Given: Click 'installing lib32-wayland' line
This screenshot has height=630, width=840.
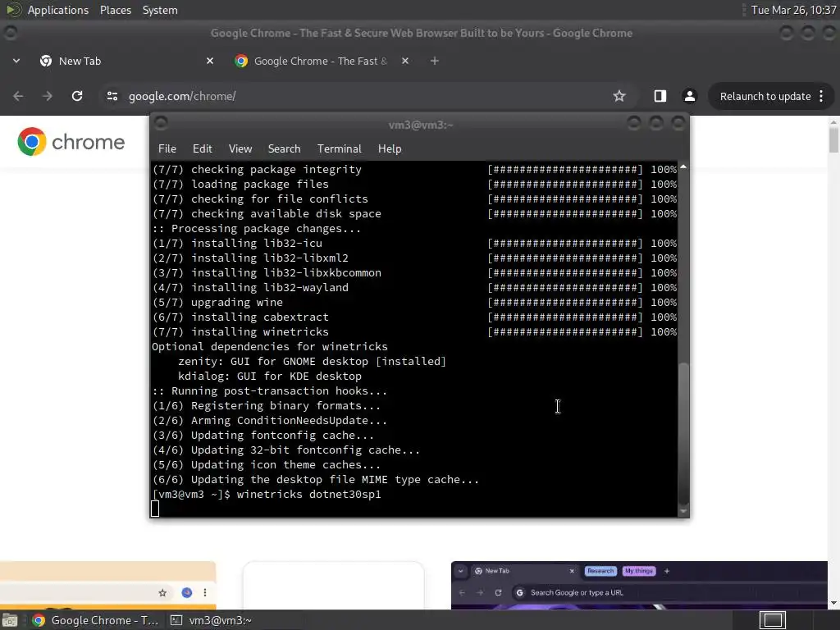Looking at the screenshot, I should pyautogui.click(x=269, y=287).
